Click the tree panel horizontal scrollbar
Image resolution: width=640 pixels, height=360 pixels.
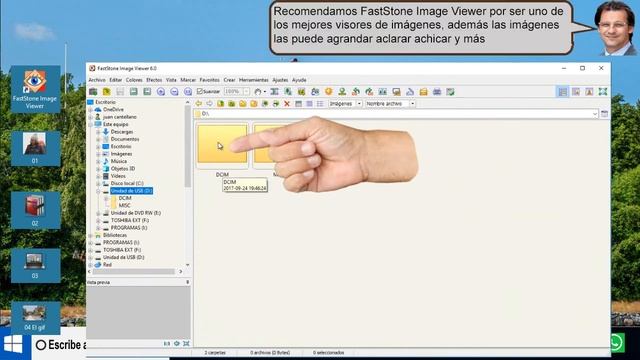click(x=133, y=271)
